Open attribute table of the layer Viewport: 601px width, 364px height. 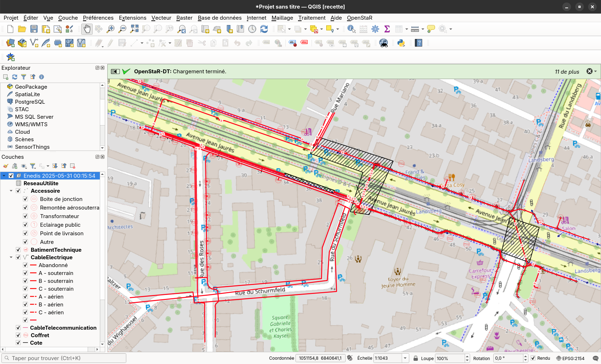click(398, 29)
